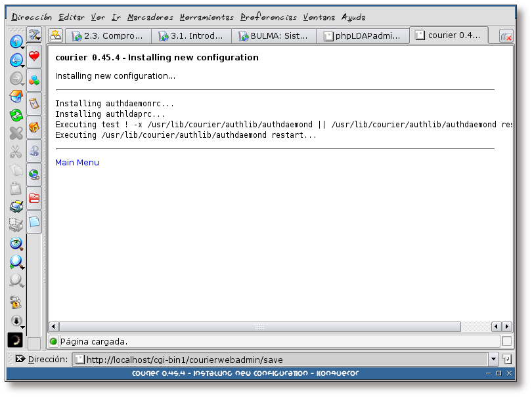The width and height of the screenshot is (532, 397).
Task: Open the sidebar configuration button dropdown
Action: tap(34, 35)
